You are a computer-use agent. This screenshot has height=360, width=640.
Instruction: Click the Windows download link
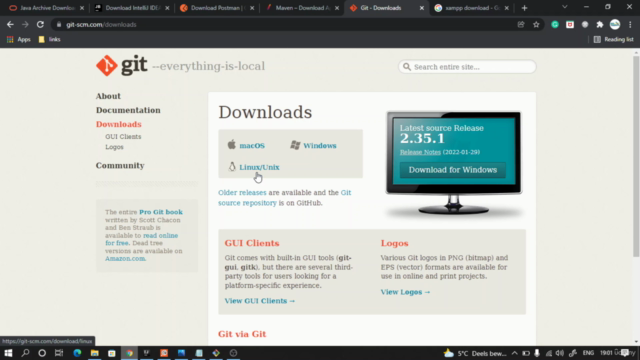click(320, 146)
